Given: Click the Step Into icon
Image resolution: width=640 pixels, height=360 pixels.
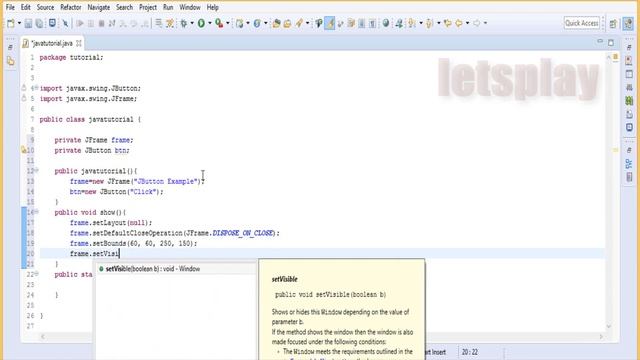Looking at the screenshot, I should coord(122,23).
